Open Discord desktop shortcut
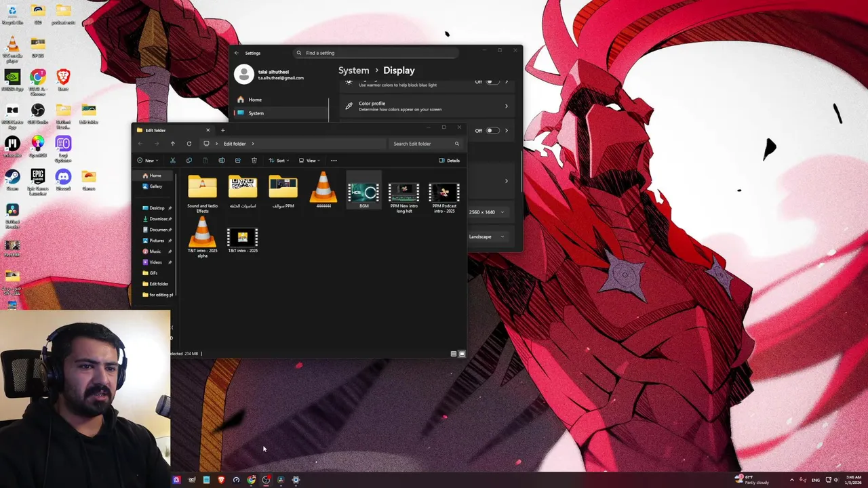 point(63,179)
